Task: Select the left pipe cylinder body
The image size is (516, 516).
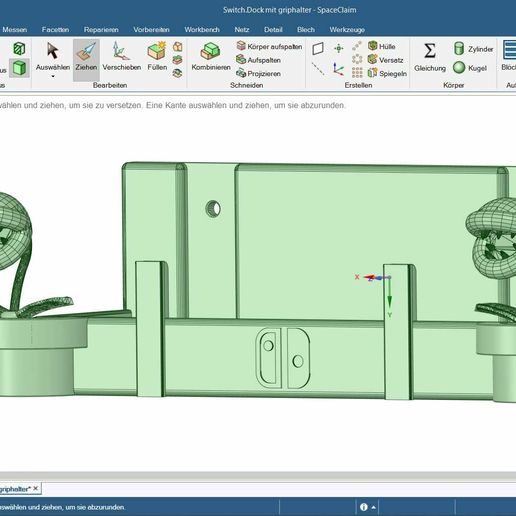Action: pyautogui.click(x=37, y=373)
